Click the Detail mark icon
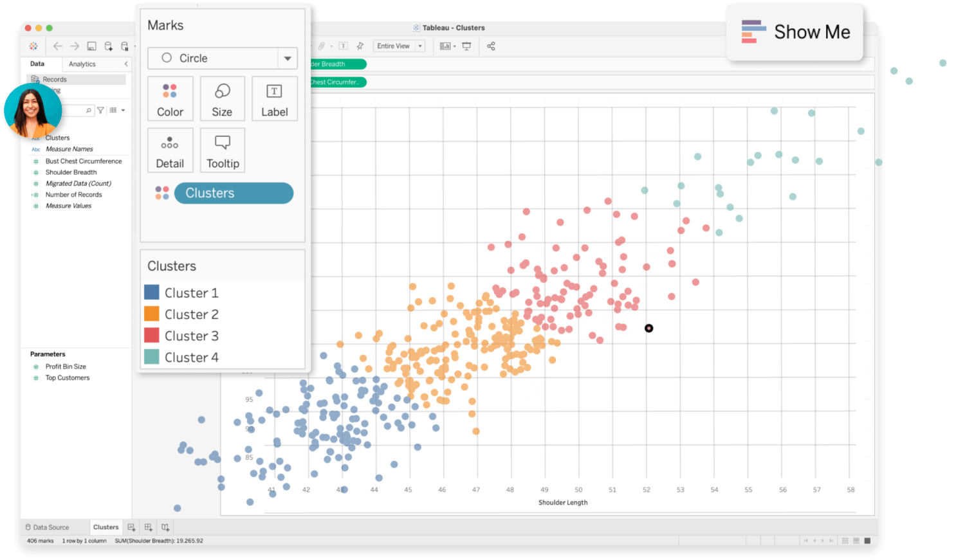The width and height of the screenshot is (965, 560). pos(170,150)
